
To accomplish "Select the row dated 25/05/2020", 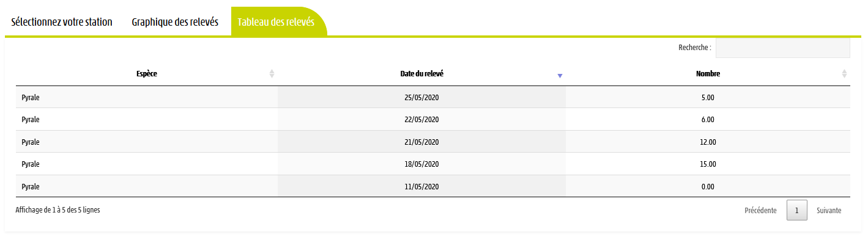I will point(433,97).
